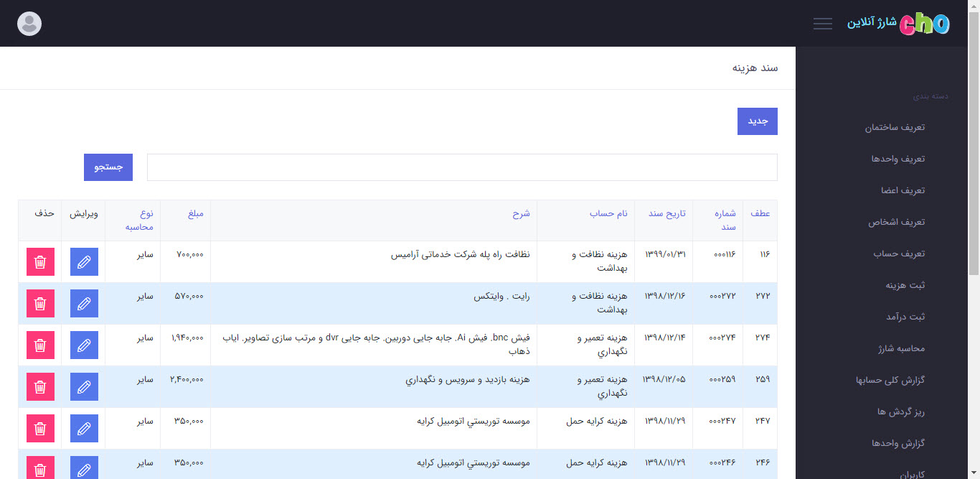Image resolution: width=980 pixels, height=479 pixels.
Task: Open گزارش کلی حسابها in sidebar
Action: pyautogui.click(x=890, y=380)
